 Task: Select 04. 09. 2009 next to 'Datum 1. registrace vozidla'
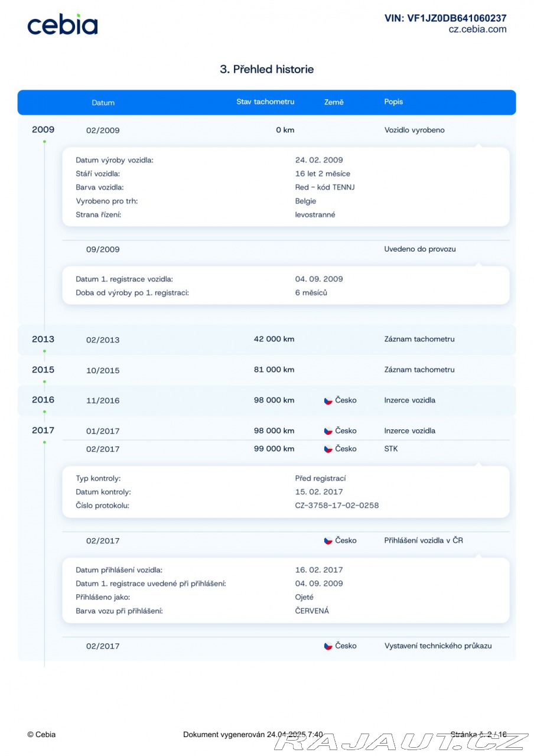pyautogui.click(x=319, y=279)
